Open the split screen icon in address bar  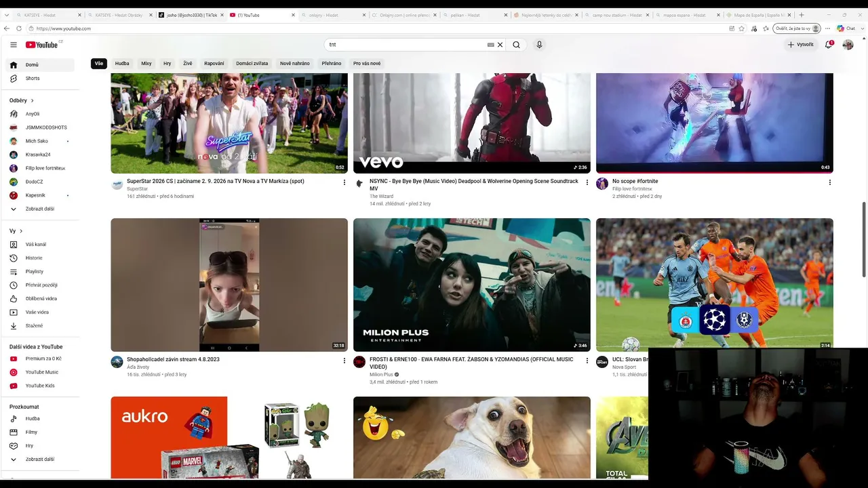[x=732, y=28]
